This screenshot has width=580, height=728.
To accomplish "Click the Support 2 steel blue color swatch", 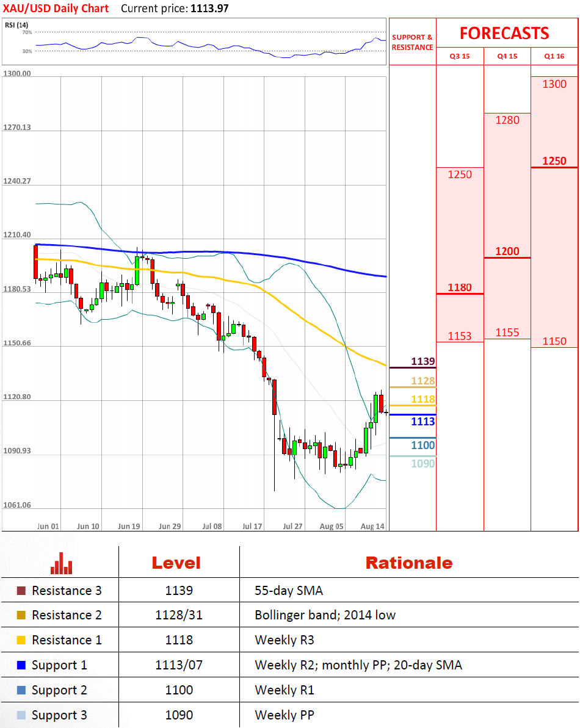I will [x=21, y=690].
